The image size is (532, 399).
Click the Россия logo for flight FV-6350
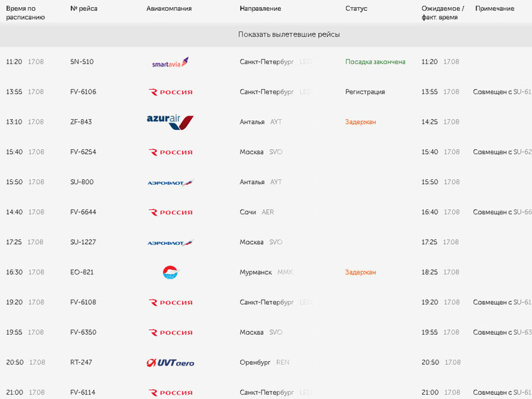(x=170, y=333)
